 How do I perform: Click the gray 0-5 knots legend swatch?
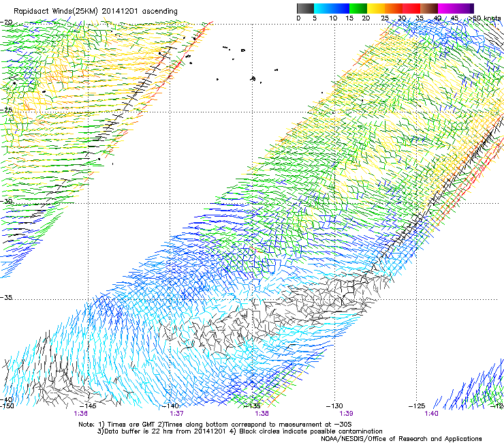pyautogui.click(x=305, y=8)
